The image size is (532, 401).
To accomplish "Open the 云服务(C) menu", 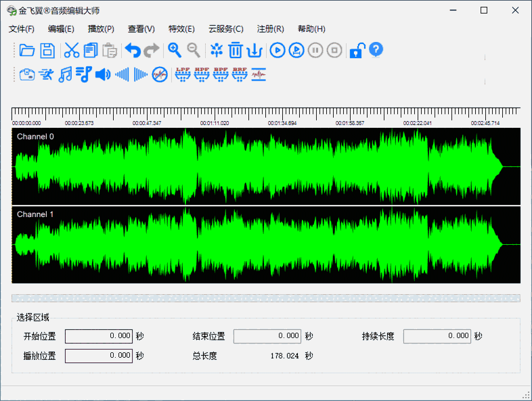I will 226,29.
